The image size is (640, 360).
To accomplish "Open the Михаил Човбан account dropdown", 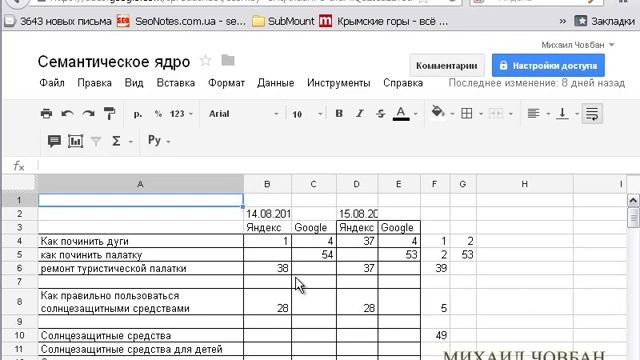I will tap(578, 45).
